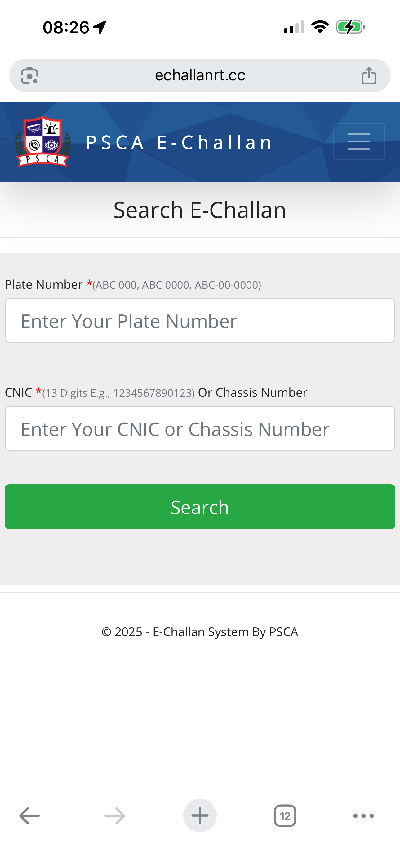
Task: Tap the battery charging status icon
Action: [x=350, y=27]
